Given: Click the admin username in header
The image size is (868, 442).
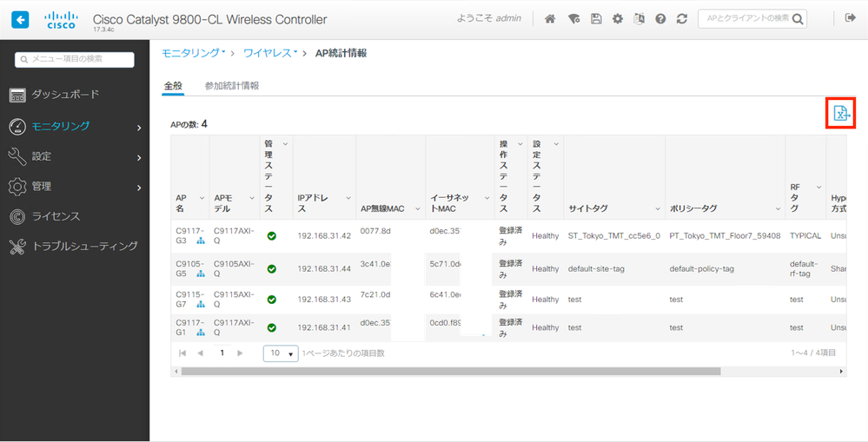Looking at the screenshot, I should [508, 18].
